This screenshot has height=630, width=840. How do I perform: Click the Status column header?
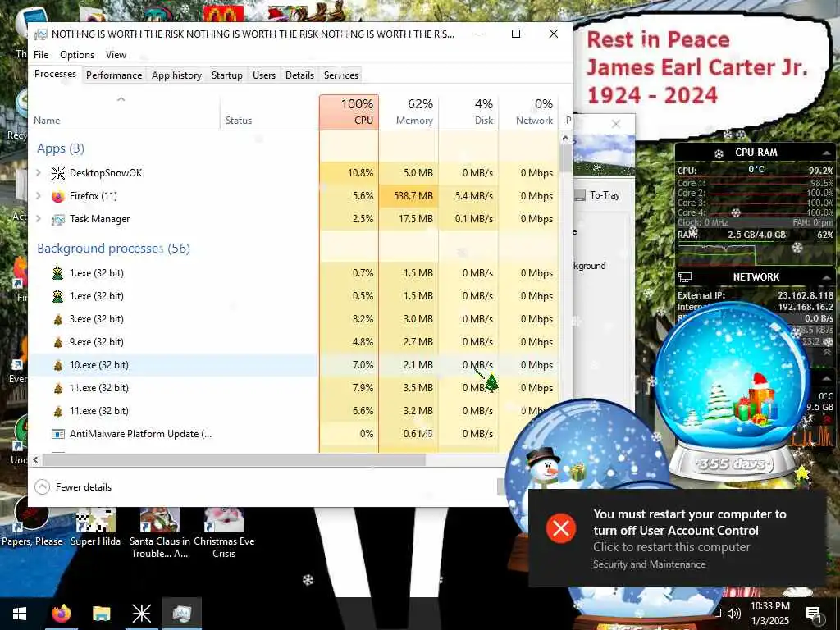coord(269,112)
